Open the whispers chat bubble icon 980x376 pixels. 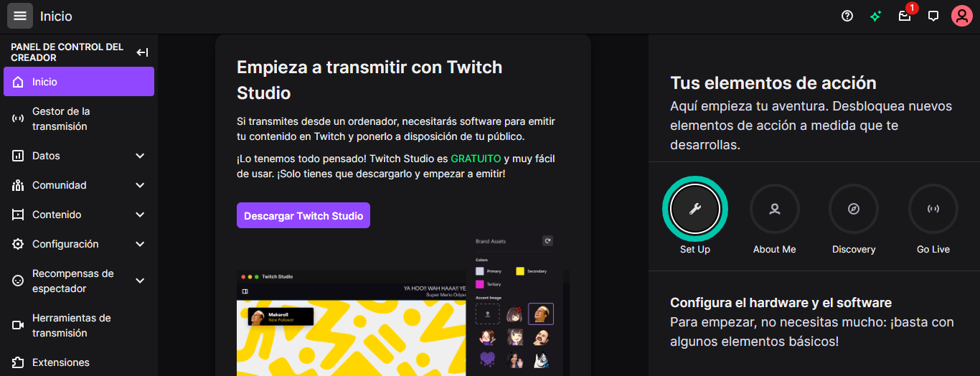click(933, 16)
